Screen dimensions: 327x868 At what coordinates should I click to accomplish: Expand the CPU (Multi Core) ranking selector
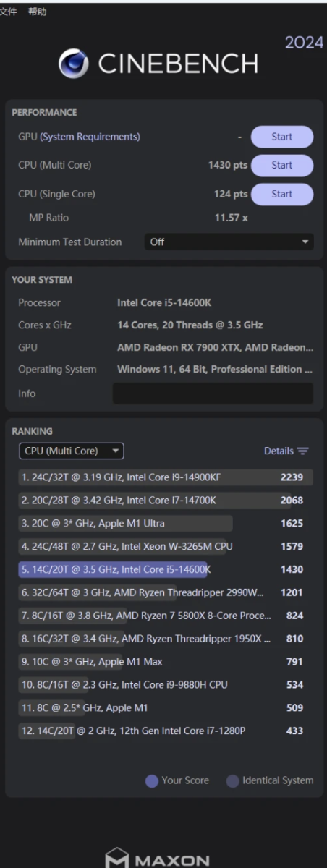click(x=71, y=451)
